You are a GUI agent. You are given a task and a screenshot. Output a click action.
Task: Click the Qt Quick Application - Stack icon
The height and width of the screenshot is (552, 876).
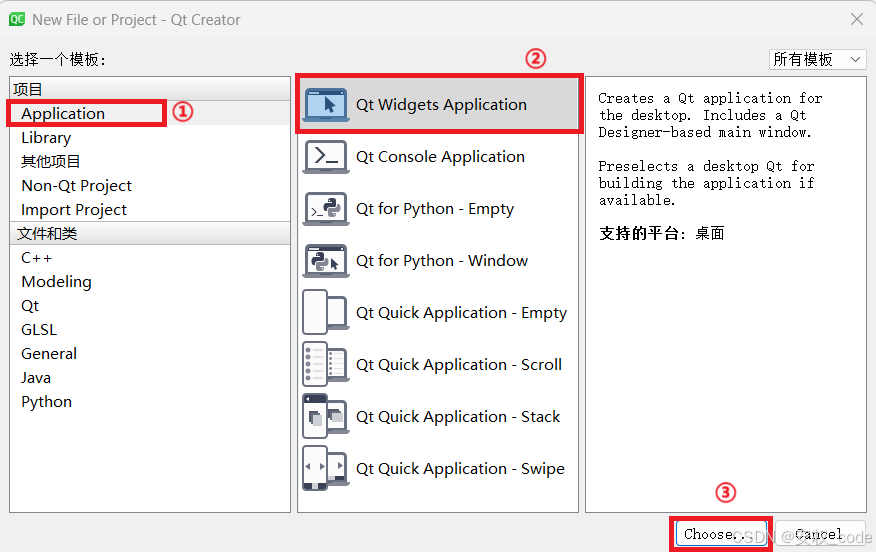326,416
